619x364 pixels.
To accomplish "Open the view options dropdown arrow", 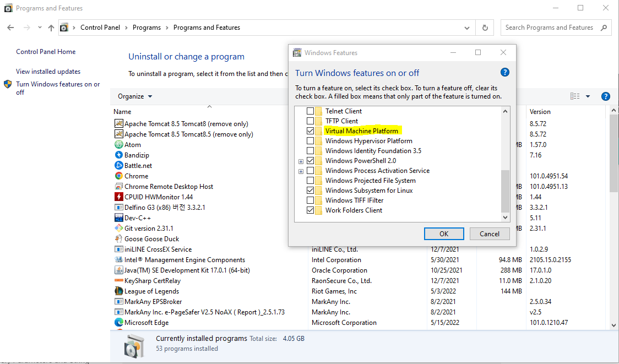I will tap(588, 96).
